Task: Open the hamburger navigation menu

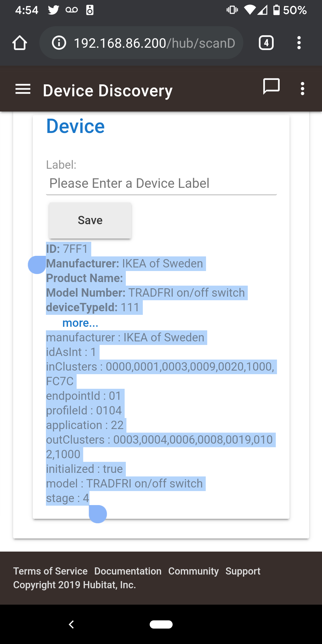Action: [23, 89]
